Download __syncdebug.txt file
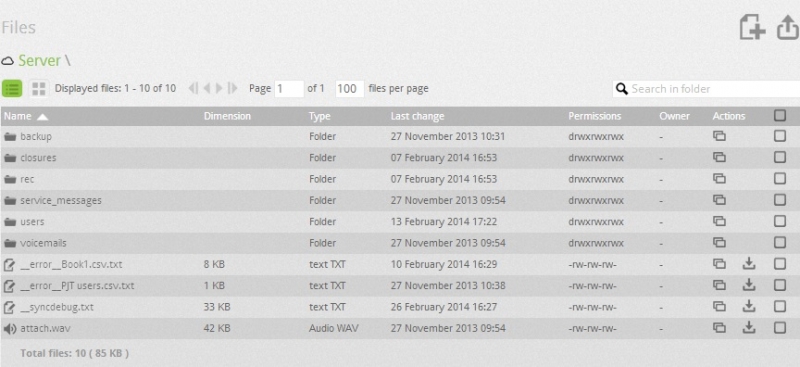This screenshot has width=800, height=367. point(748,306)
